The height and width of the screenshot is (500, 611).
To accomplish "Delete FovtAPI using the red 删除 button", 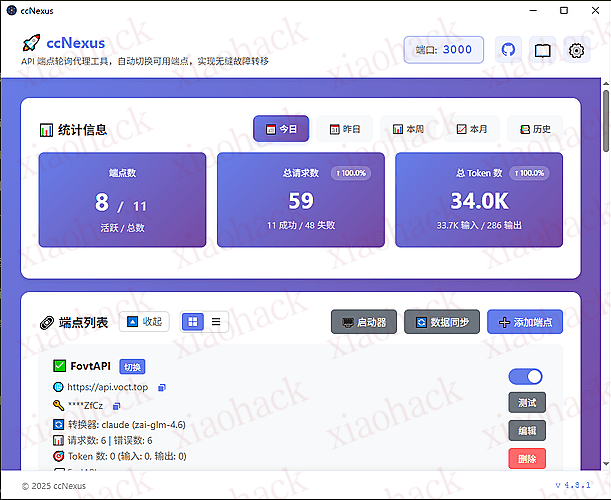I will [x=526, y=459].
